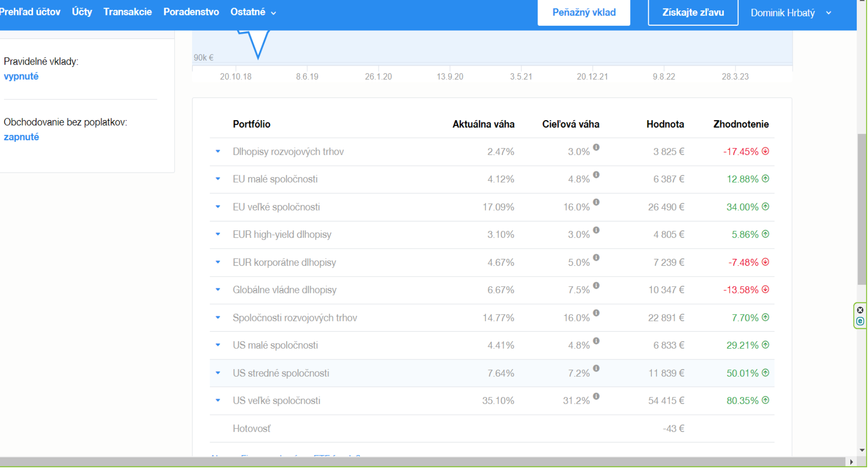The image size is (868, 470).
Task: Click info icon next to Dlhopisy rozvojových trhov target weight
Action: tap(596, 147)
